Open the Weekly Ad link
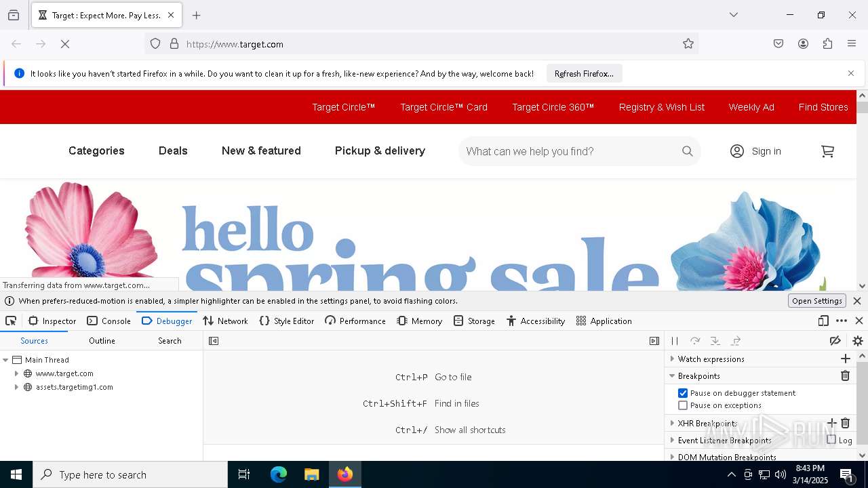Viewport: 868px width, 488px height. tap(751, 107)
